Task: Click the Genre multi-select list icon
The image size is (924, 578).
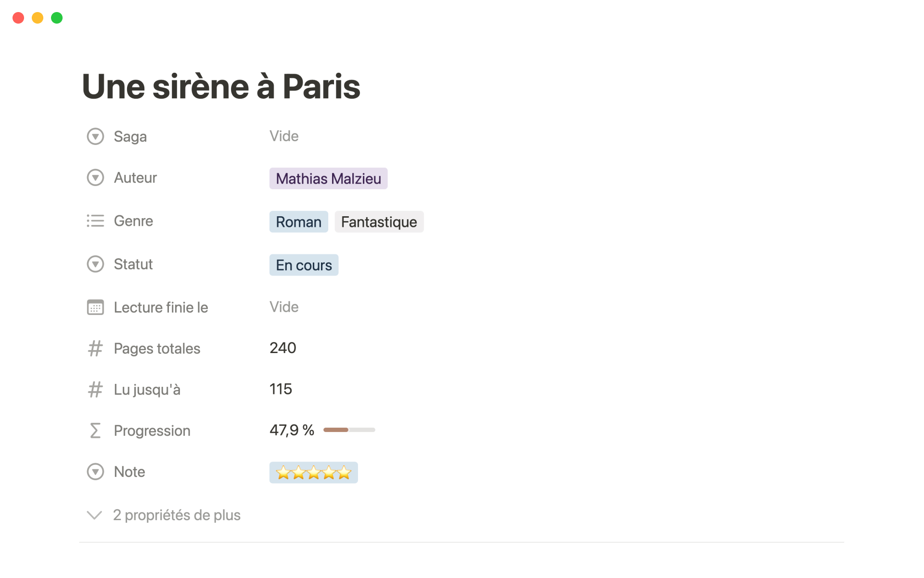Action: click(x=95, y=221)
